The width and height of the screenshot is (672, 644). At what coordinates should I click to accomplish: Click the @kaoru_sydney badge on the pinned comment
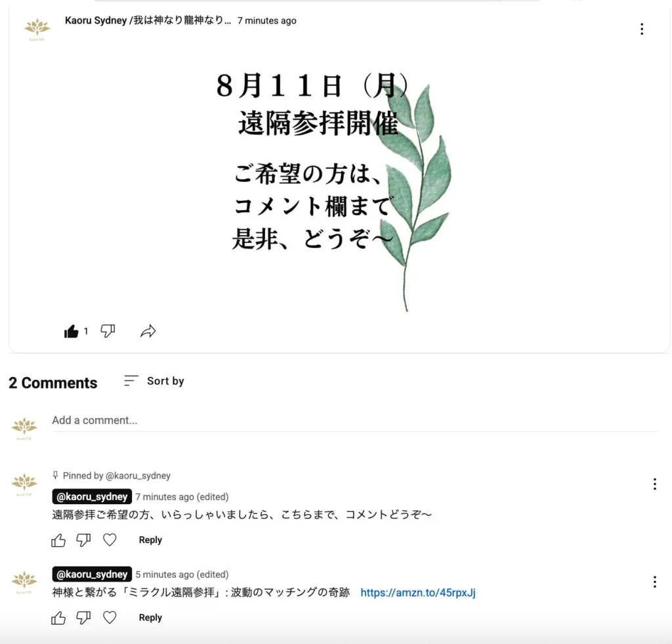92,496
